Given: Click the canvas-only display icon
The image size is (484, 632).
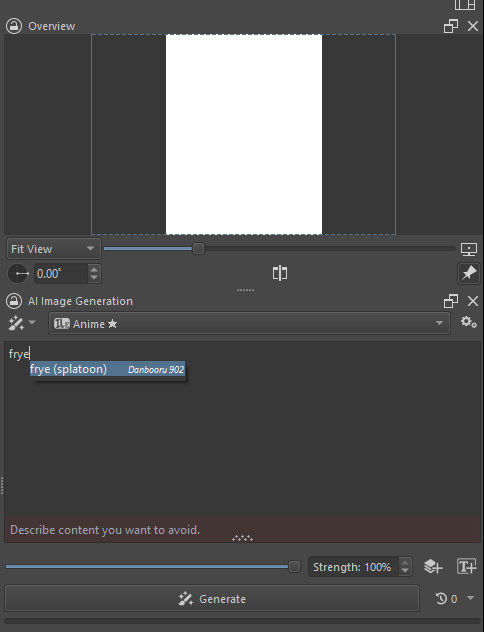Looking at the screenshot, I should (x=469, y=249).
